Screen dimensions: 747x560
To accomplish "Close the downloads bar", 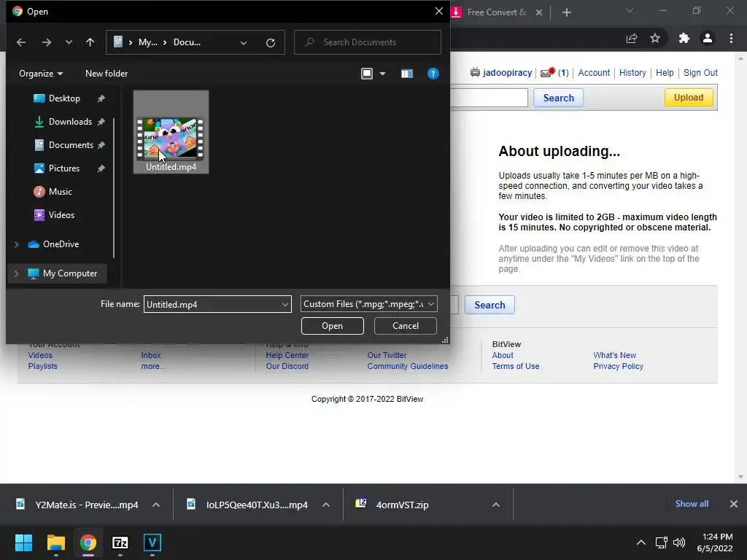I will (x=734, y=504).
